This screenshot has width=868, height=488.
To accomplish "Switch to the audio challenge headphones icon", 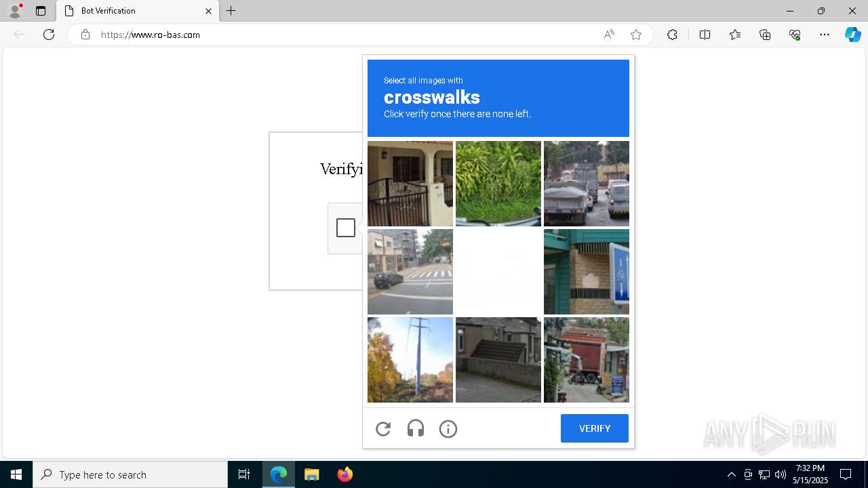I will [x=416, y=428].
